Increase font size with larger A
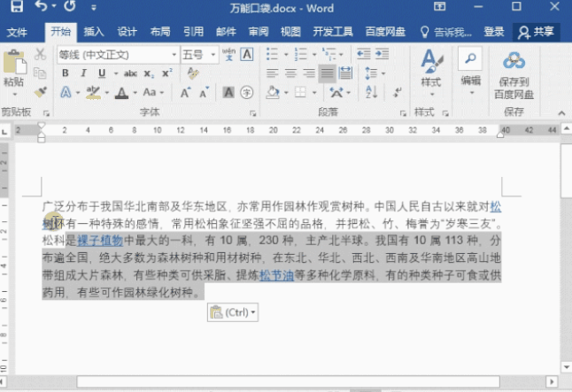This screenshot has height=392, width=572. click(185, 93)
